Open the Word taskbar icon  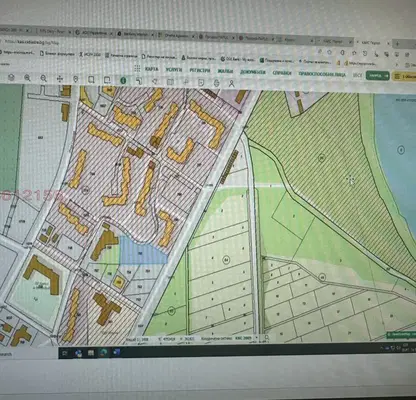coord(116,352)
